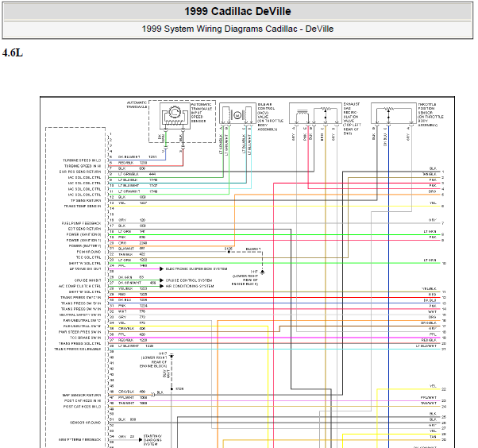Click the arrow pointing to Cruise Control System

[x=161, y=280]
